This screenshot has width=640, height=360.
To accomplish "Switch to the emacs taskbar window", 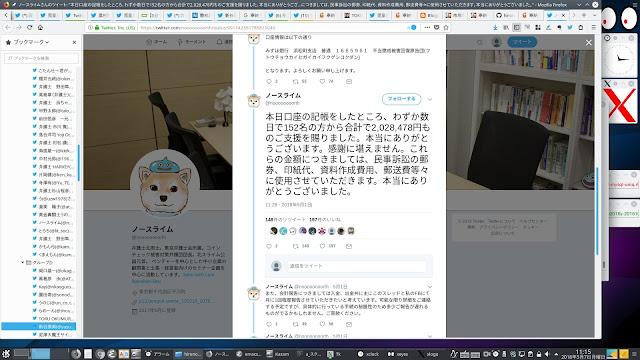I will (x=249, y=354).
